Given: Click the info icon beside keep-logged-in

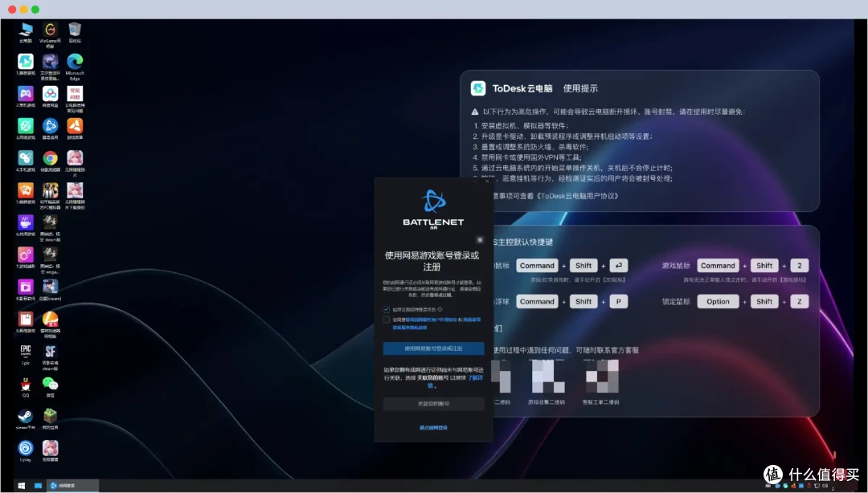Looking at the screenshot, I should click(440, 309).
